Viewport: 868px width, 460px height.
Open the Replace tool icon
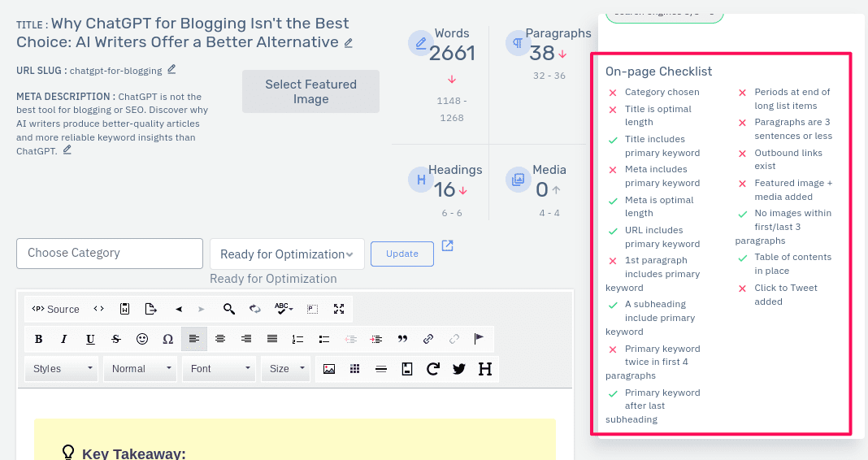pyautogui.click(x=254, y=309)
